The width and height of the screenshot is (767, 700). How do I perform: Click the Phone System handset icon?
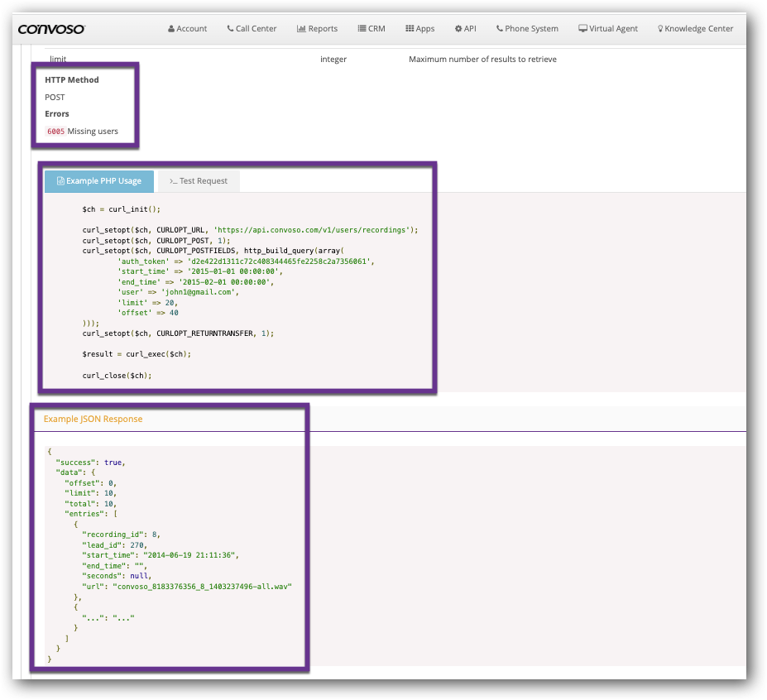500,28
